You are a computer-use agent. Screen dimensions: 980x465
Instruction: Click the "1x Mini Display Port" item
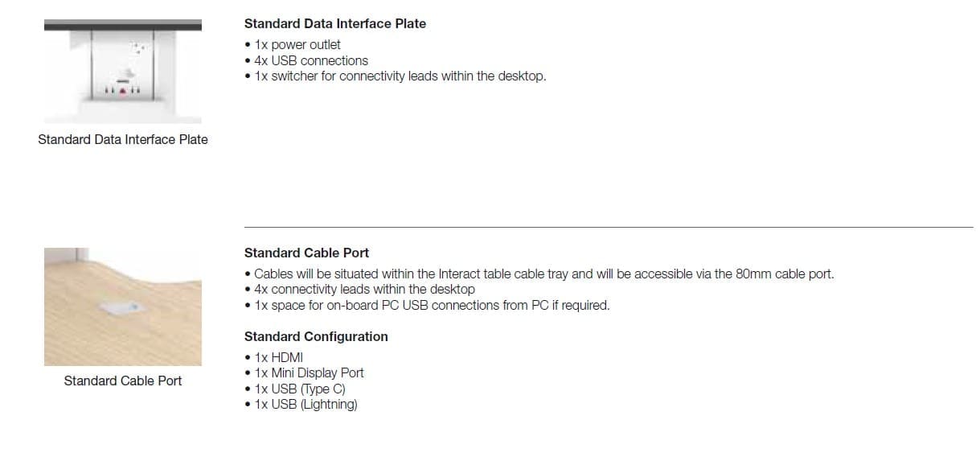click(309, 372)
